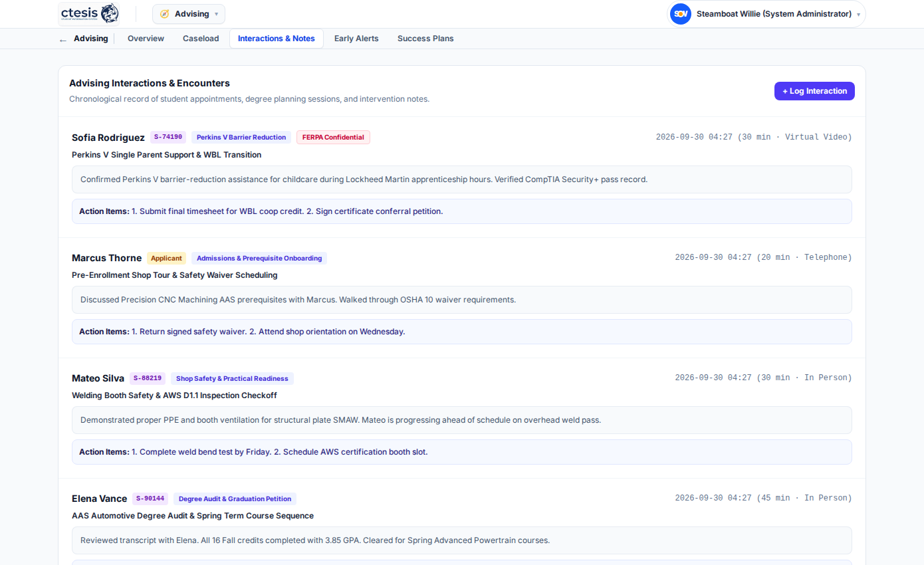
Task: Click the Welding Booth Safety title
Action: point(174,395)
